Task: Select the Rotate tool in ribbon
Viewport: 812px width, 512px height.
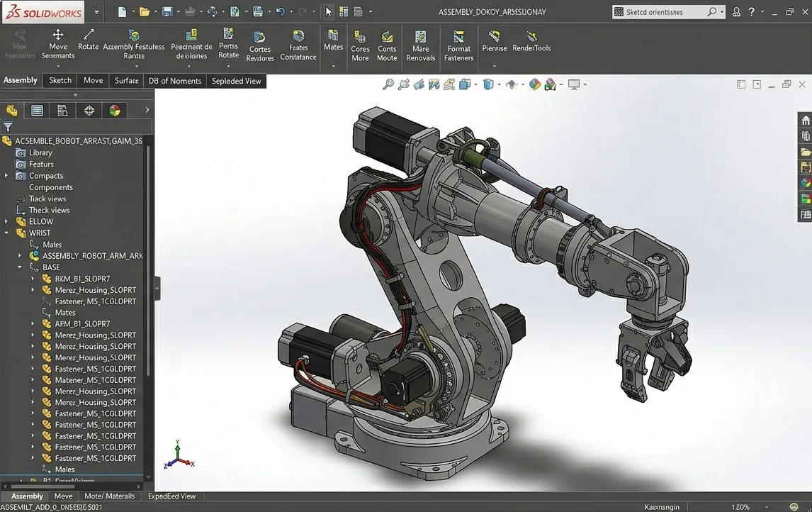Action: pyautogui.click(x=88, y=40)
